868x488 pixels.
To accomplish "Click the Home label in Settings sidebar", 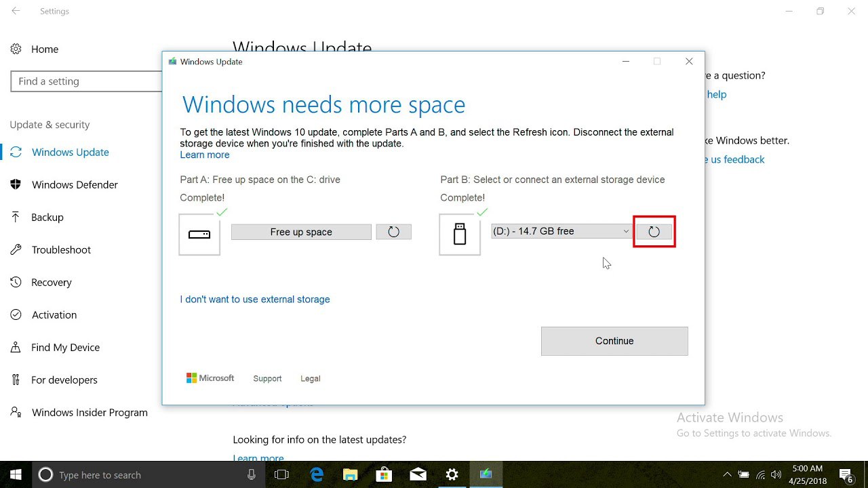I will point(45,49).
